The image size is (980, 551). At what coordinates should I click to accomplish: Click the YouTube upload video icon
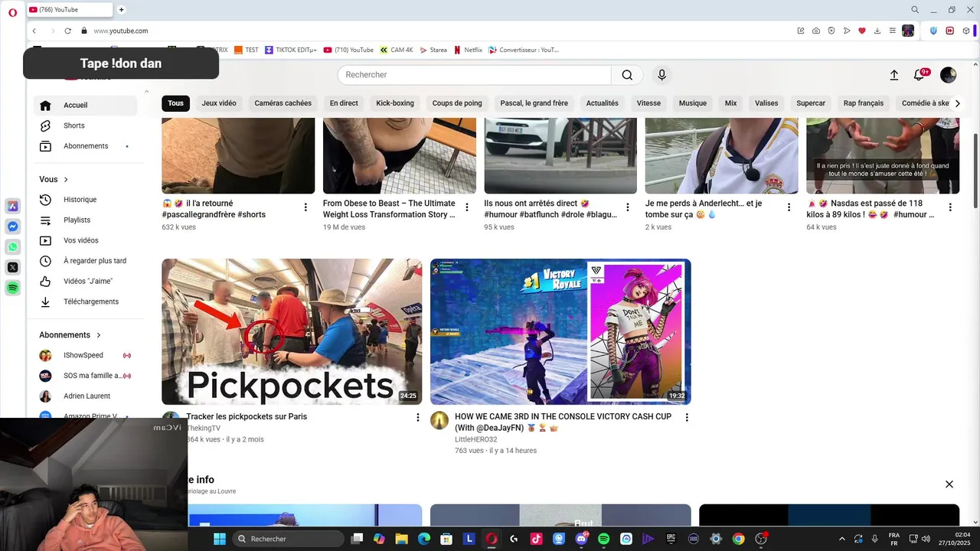click(893, 74)
